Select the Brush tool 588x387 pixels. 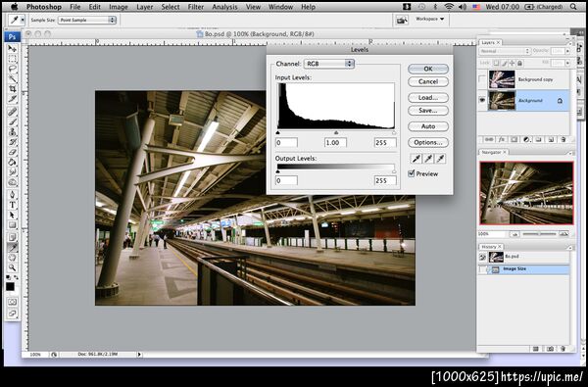point(13,121)
